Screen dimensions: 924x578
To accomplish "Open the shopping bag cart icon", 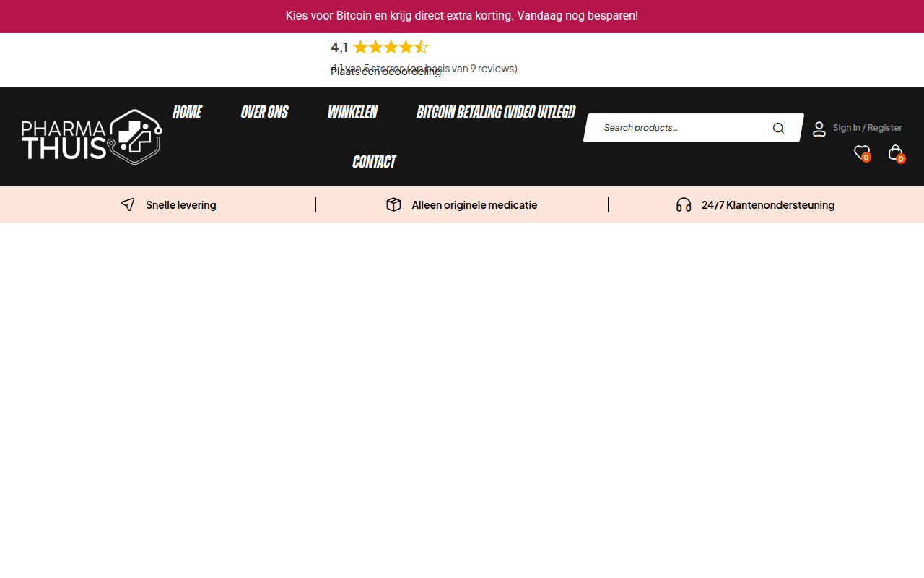I will (x=896, y=153).
